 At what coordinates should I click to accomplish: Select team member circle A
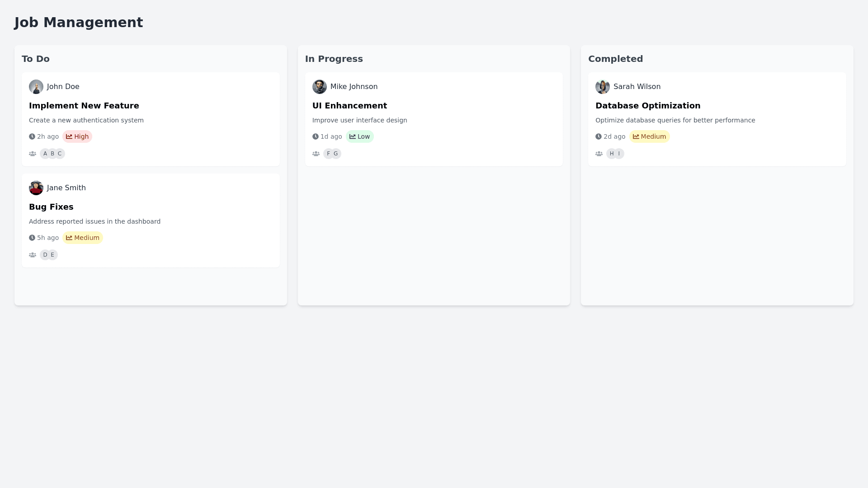45,154
